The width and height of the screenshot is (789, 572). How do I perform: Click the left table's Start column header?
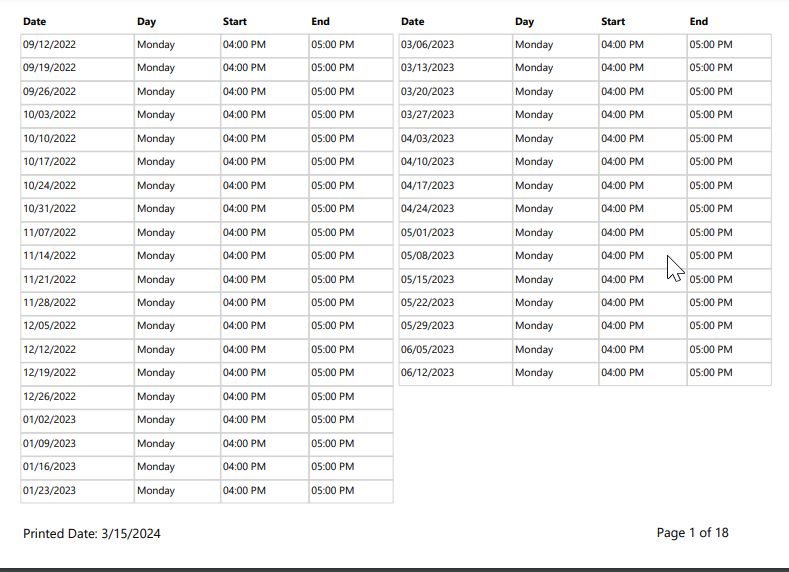234,22
